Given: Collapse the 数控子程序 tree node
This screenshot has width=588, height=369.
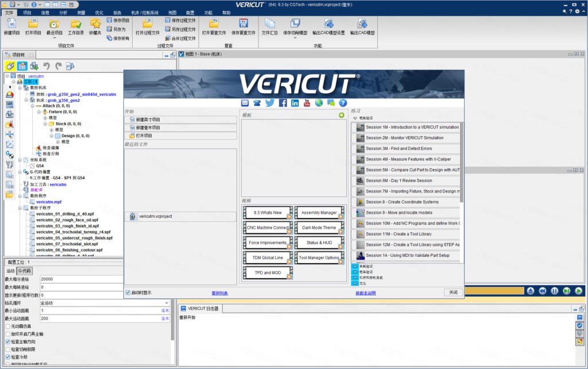Looking at the screenshot, I should (x=20, y=208).
